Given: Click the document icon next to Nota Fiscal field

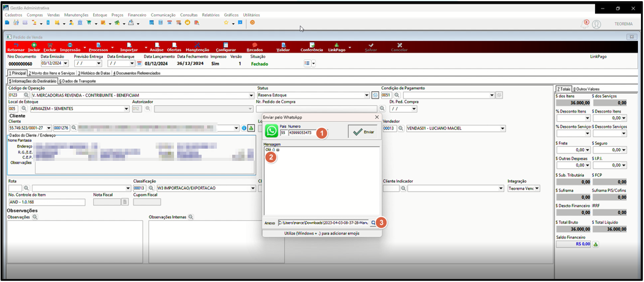Looking at the screenshot, I should point(125,202).
